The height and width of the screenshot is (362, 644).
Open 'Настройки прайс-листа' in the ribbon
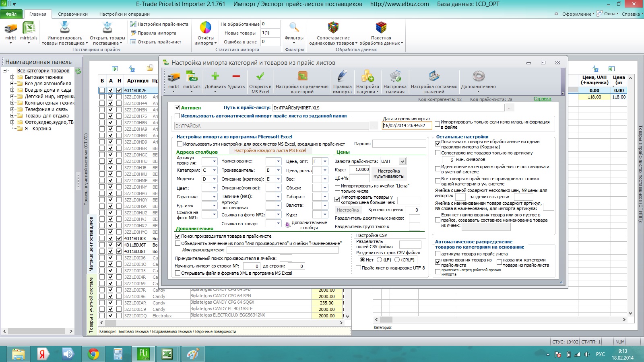pos(159,24)
